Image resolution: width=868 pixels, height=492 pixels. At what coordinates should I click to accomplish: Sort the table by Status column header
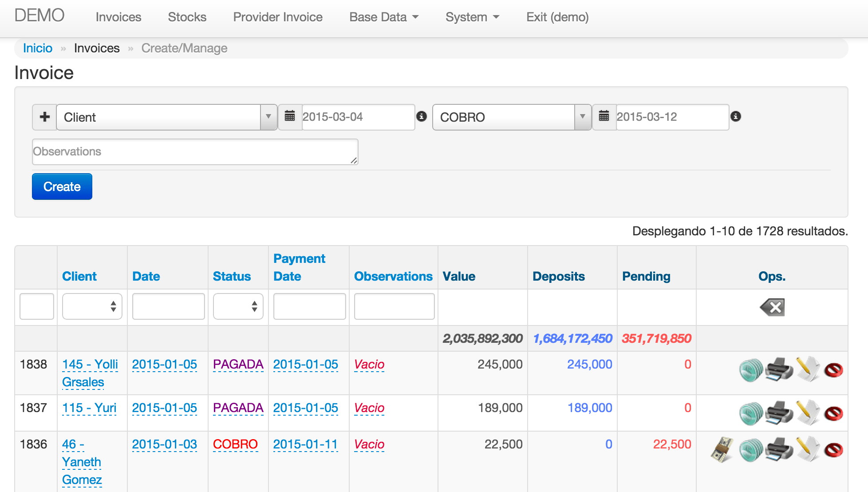click(232, 276)
